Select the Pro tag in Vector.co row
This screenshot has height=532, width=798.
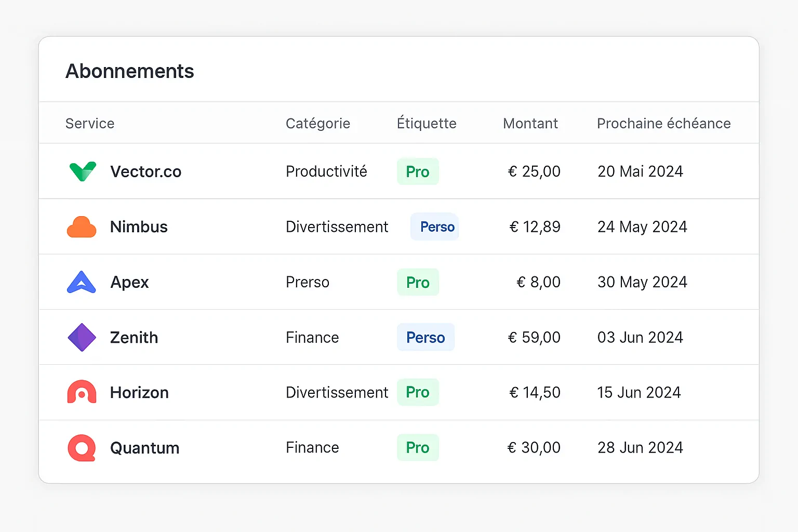[418, 171]
